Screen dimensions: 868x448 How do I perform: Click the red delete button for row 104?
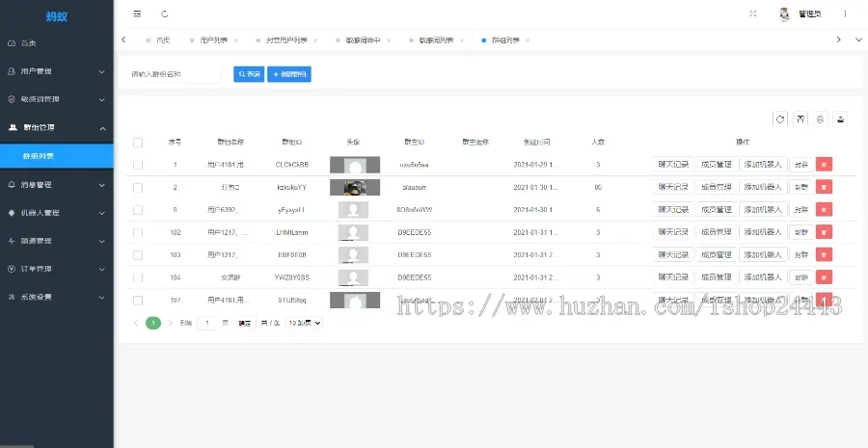click(824, 277)
